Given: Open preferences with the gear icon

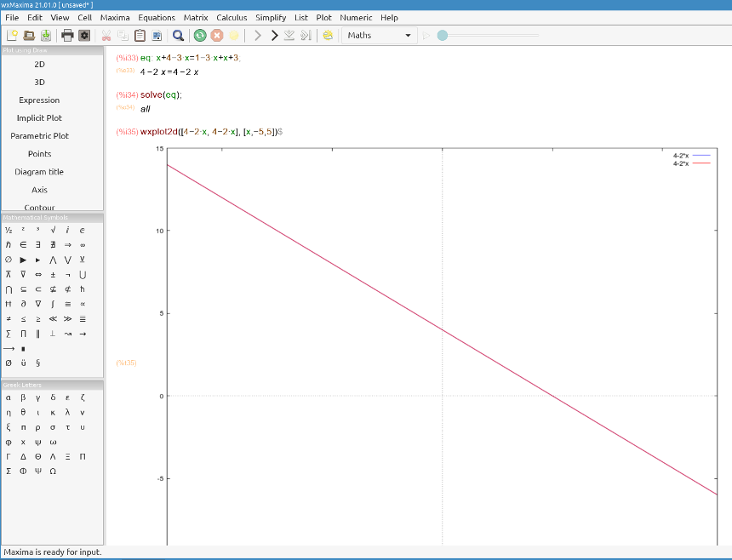Looking at the screenshot, I should pos(84,35).
